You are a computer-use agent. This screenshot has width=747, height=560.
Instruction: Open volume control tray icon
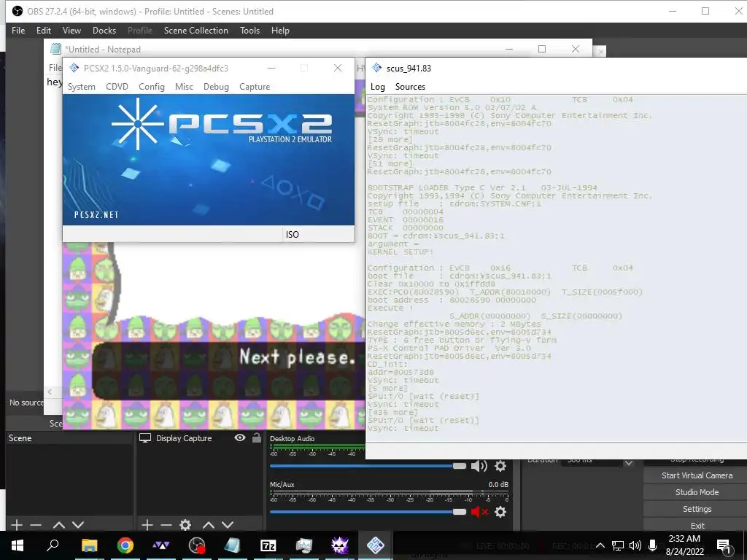pyautogui.click(x=635, y=545)
